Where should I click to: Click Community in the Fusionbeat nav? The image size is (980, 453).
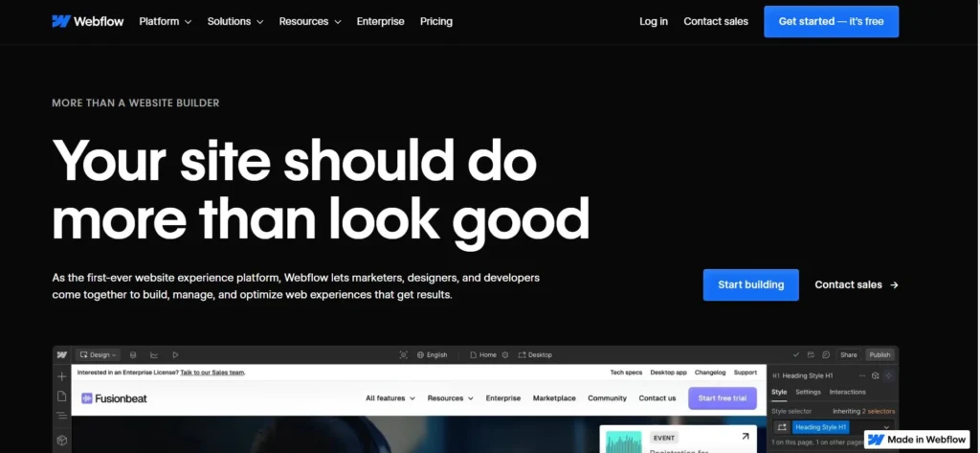click(x=607, y=398)
